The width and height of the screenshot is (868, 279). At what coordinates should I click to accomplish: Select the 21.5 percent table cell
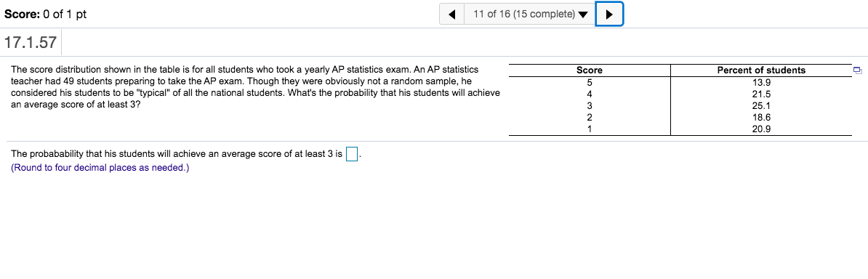pos(761,94)
